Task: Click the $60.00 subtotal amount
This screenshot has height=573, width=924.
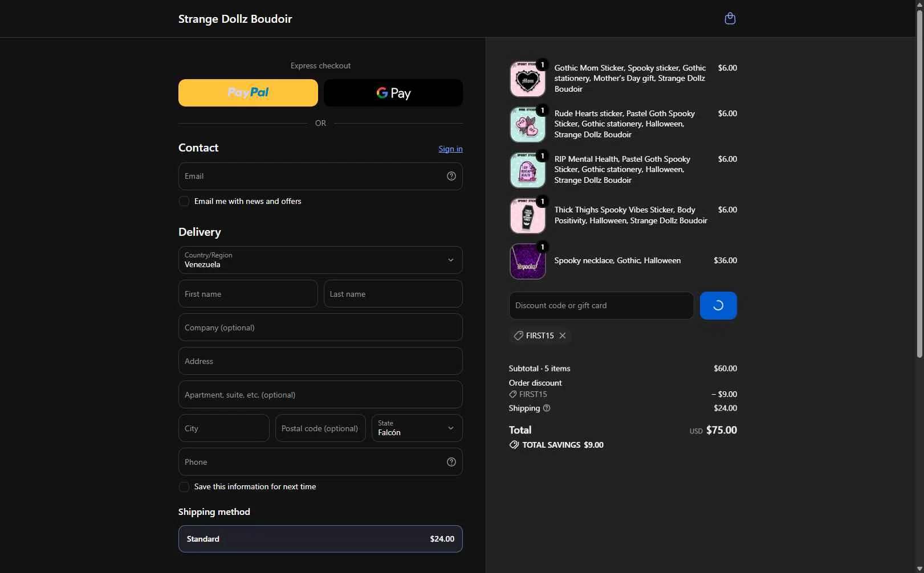Action: (725, 369)
